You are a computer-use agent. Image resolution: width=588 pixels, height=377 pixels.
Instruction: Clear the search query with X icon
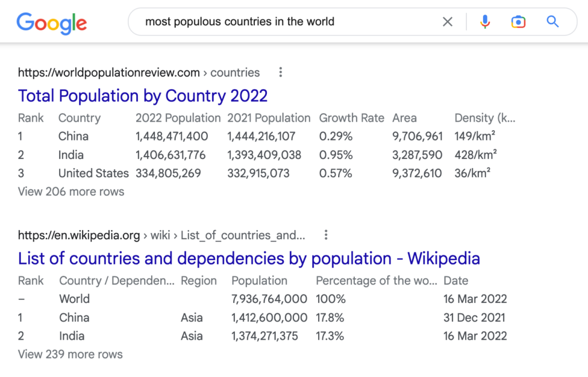point(447,22)
